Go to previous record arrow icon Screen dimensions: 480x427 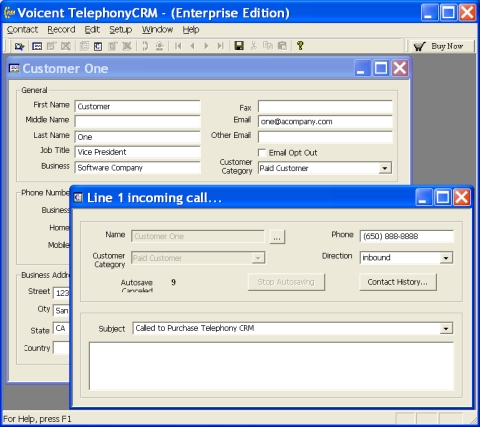click(192, 46)
